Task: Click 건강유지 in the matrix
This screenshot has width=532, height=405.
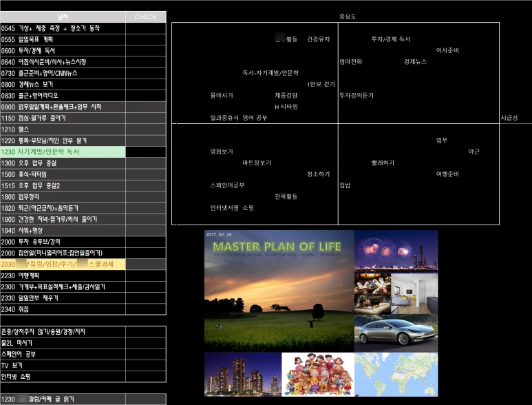Action: click(318, 39)
